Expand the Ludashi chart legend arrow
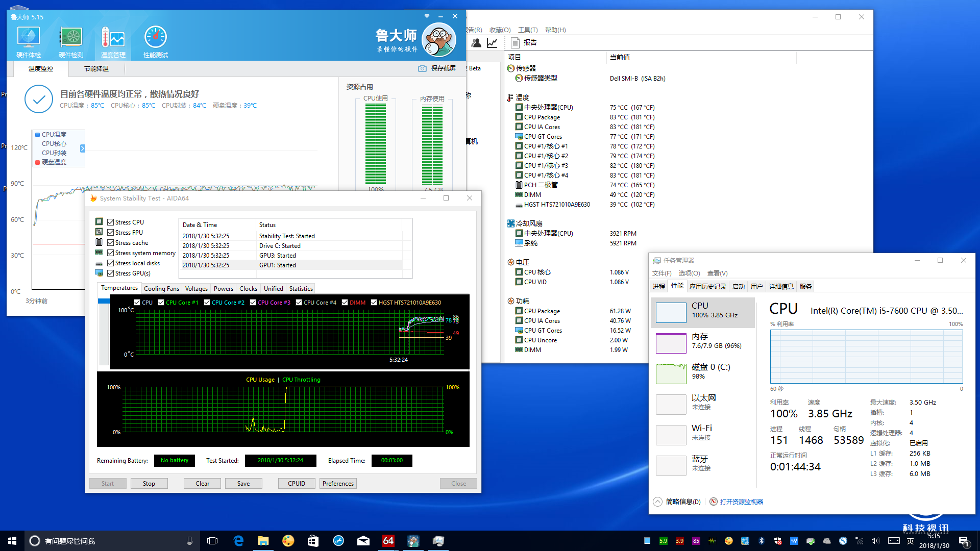The width and height of the screenshot is (980, 551). tap(82, 148)
